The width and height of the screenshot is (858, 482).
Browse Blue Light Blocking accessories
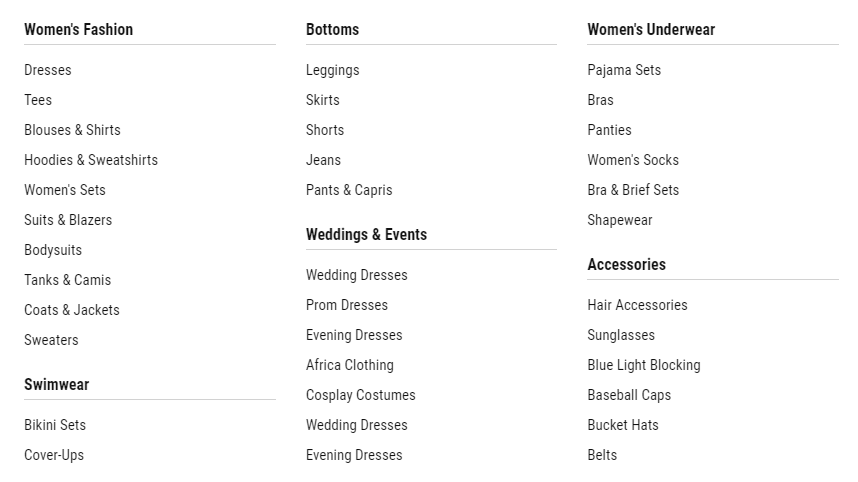[644, 365]
